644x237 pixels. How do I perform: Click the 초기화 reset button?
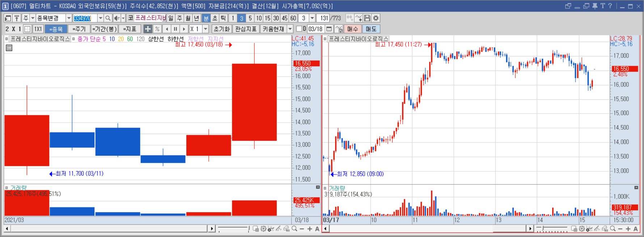(x=221, y=29)
